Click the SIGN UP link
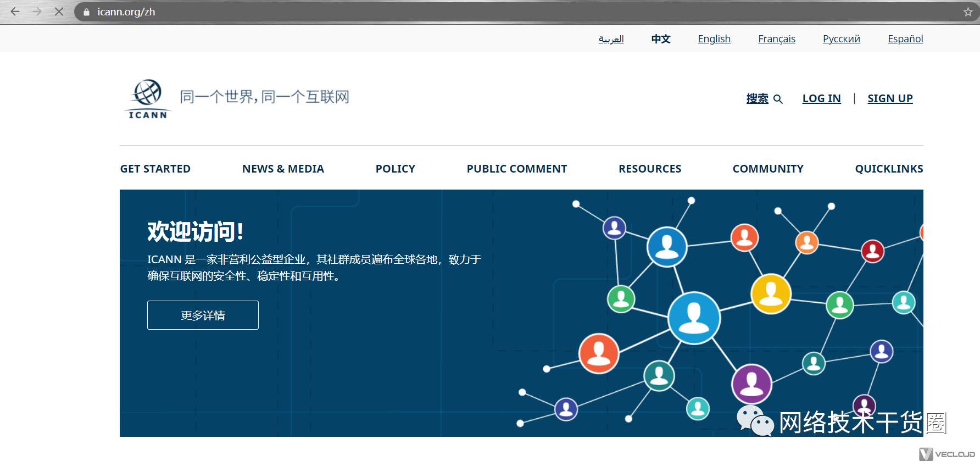Image resolution: width=980 pixels, height=466 pixels. point(890,98)
